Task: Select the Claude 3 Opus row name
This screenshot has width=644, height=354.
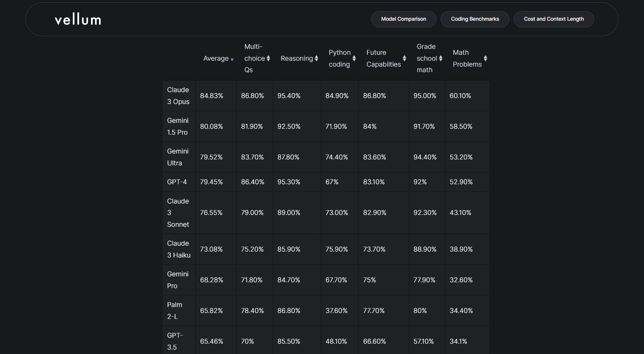Action: 178,96
